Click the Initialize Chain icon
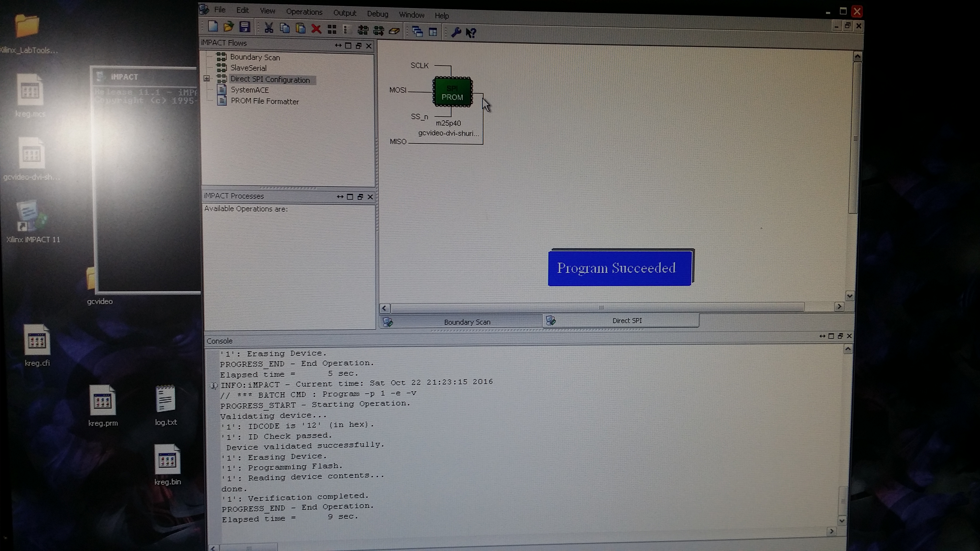Screen dimensions: 980x551 pos(363,30)
